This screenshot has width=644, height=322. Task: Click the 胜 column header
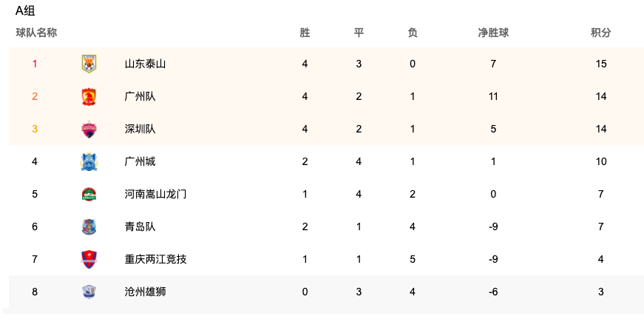click(305, 33)
